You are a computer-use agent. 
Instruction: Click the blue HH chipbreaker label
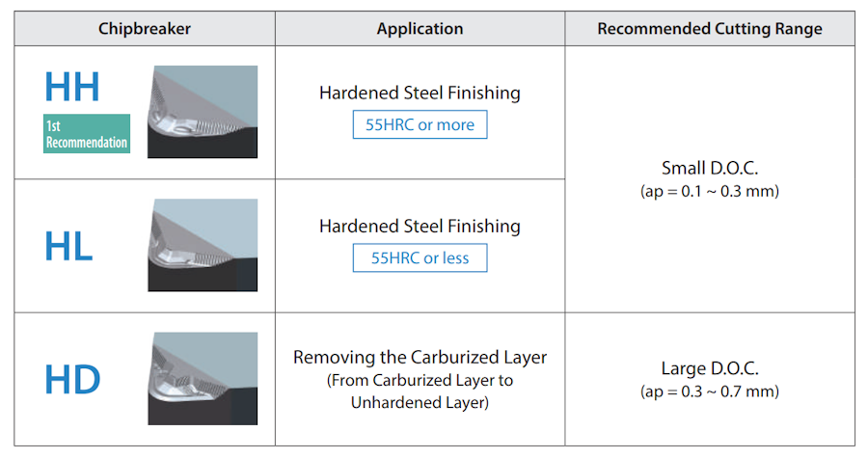pyautogui.click(x=72, y=86)
